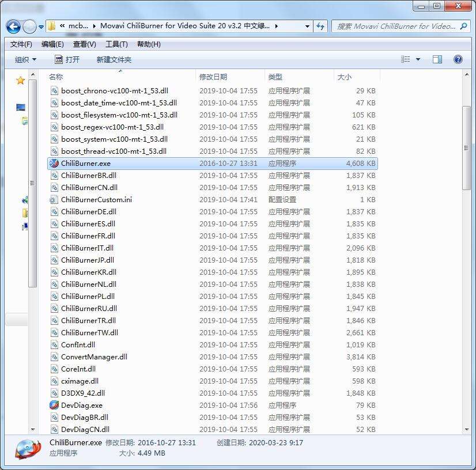Expand the address bar history dropdown
The width and height of the screenshot is (476, 470).
307,26
